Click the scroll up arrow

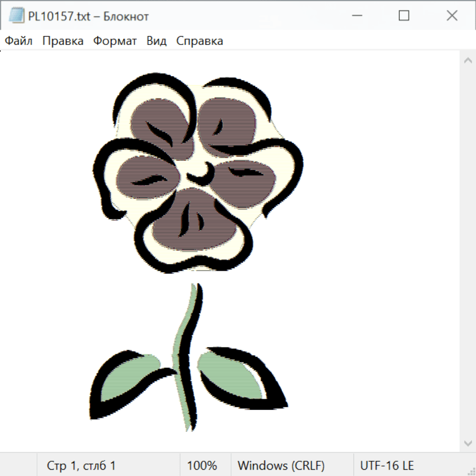click(x=468, y=61)
